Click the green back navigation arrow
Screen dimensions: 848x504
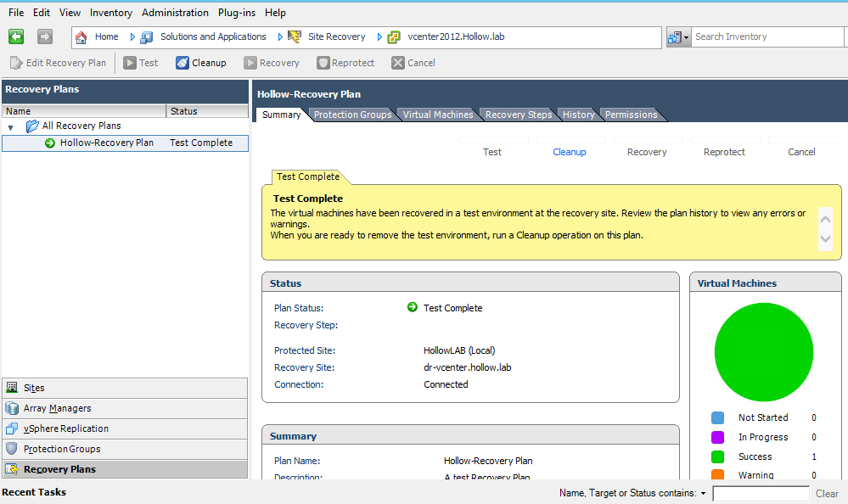click(x=16, y=36)
